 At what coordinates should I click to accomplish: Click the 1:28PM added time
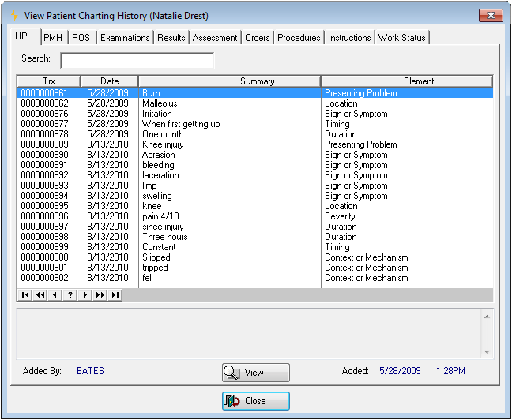[x=450, y=371]
